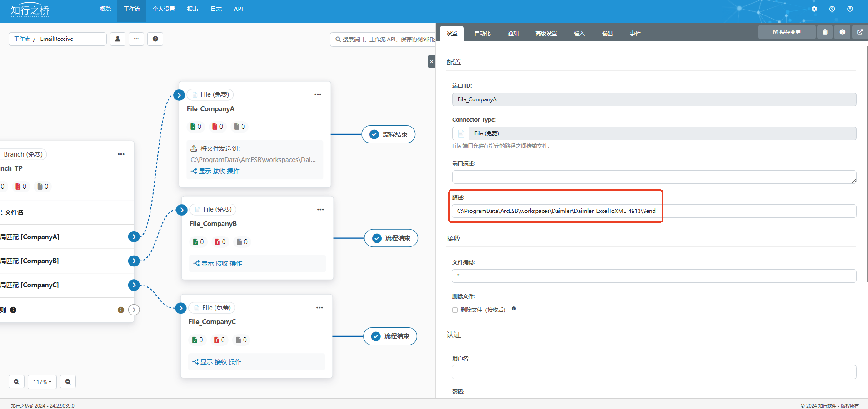
Task: Click the 路径 path input field
Action: click(x=653, y=211)
